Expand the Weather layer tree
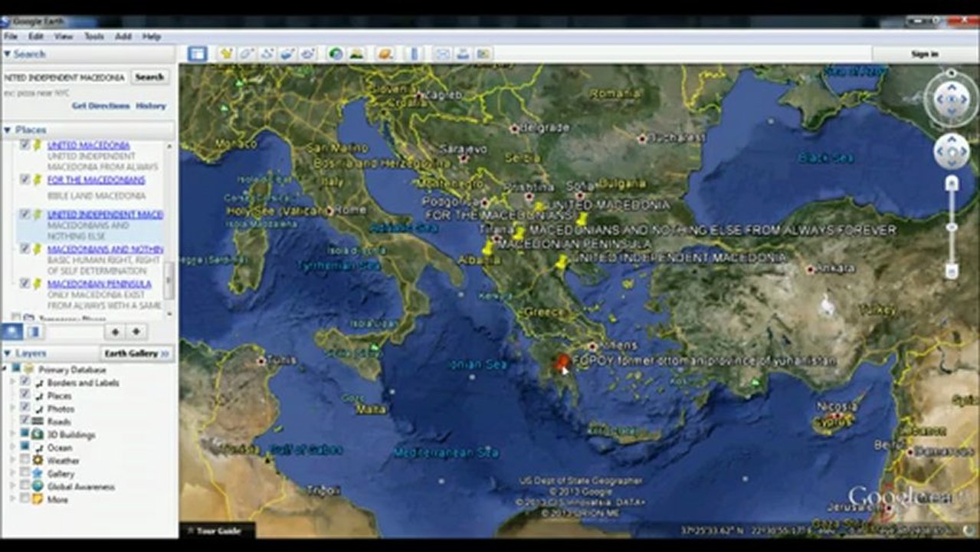The image size is (980, 552). (x=13, y=460)
